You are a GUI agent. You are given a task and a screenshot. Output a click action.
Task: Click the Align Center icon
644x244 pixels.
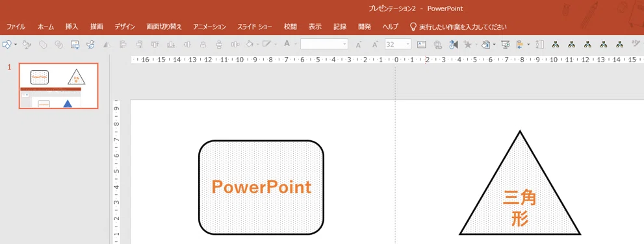point(203,44)
